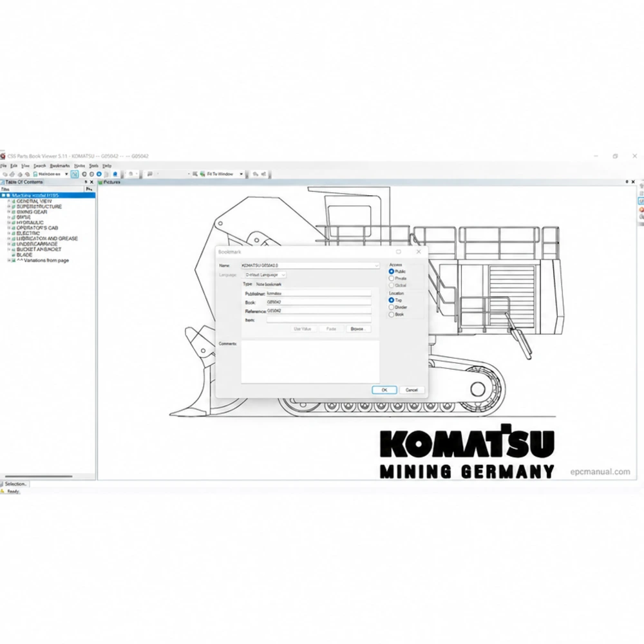Click the green Pictures panel icon
The width and height of the screenshot is (644, 644).
pos(100,182)
